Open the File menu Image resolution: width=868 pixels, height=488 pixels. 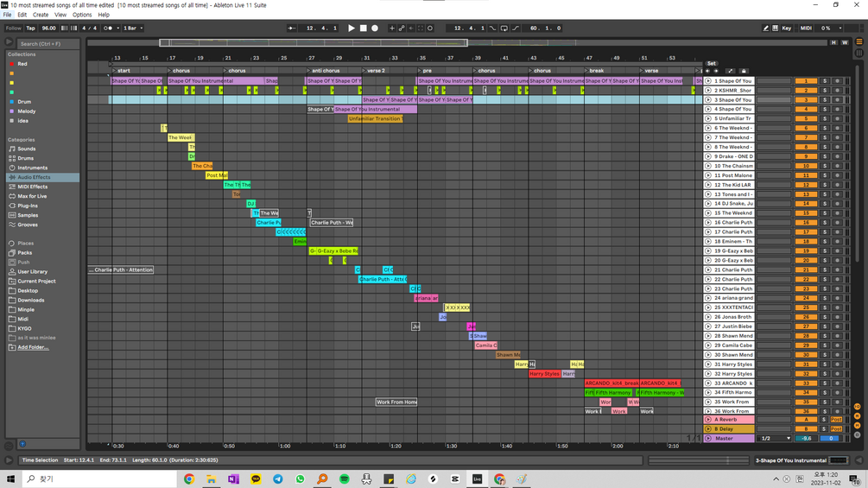[x=7, y=15]
